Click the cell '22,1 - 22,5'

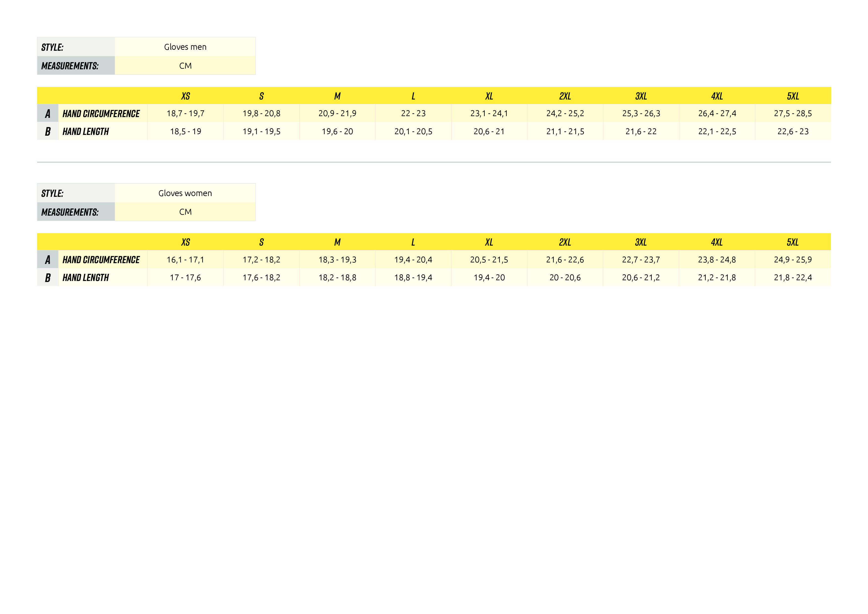(717, 131)
